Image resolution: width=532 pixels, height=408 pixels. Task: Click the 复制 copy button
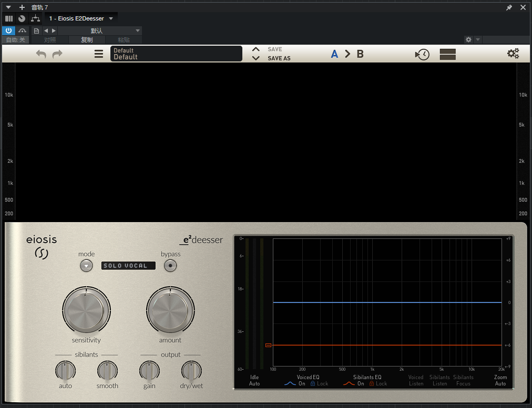(87, 40)
